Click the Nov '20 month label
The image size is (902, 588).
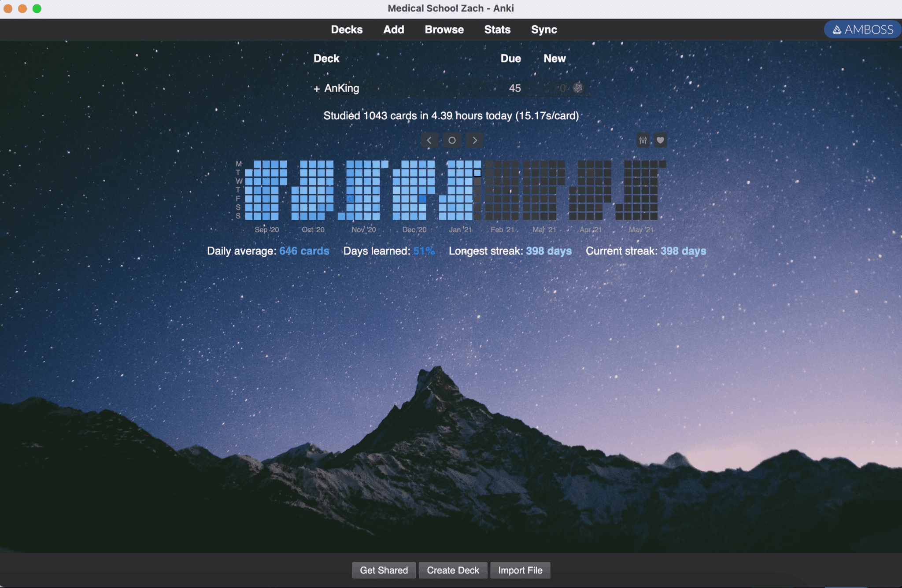click(x=363, y=229)
